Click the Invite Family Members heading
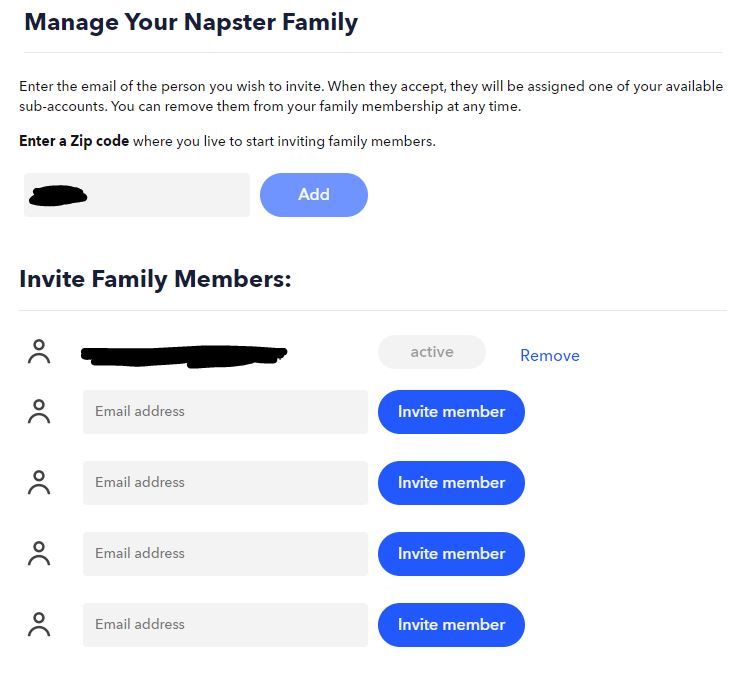The width and height of the screenshot is (755, 692). 155,279
